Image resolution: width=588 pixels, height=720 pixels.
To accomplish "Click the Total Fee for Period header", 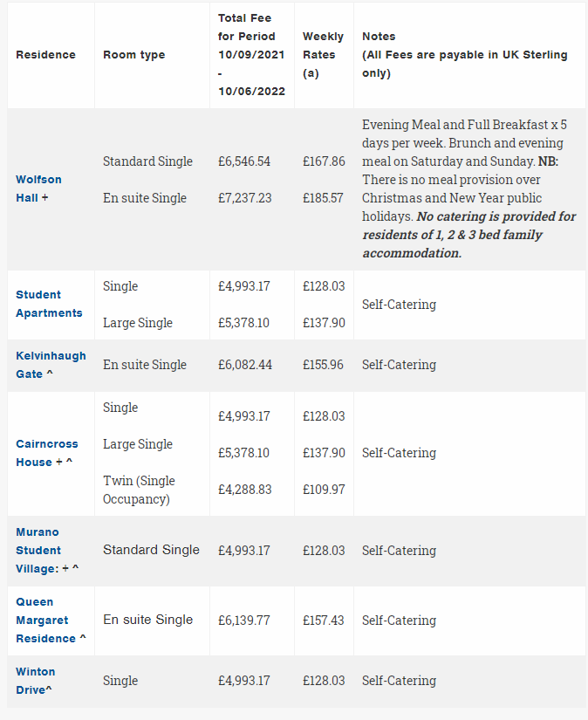I will click(x=247, y=55).
